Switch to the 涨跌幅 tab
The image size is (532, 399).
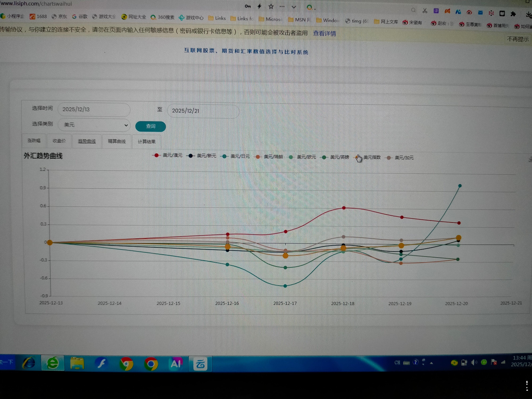(x=34, y=141)
